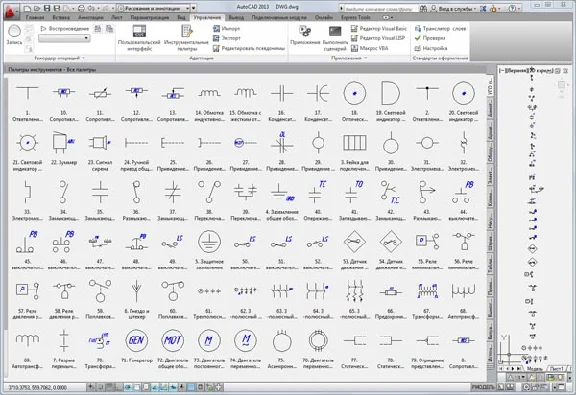Click Настройка in Стандарты оформления

pos(431,48)
